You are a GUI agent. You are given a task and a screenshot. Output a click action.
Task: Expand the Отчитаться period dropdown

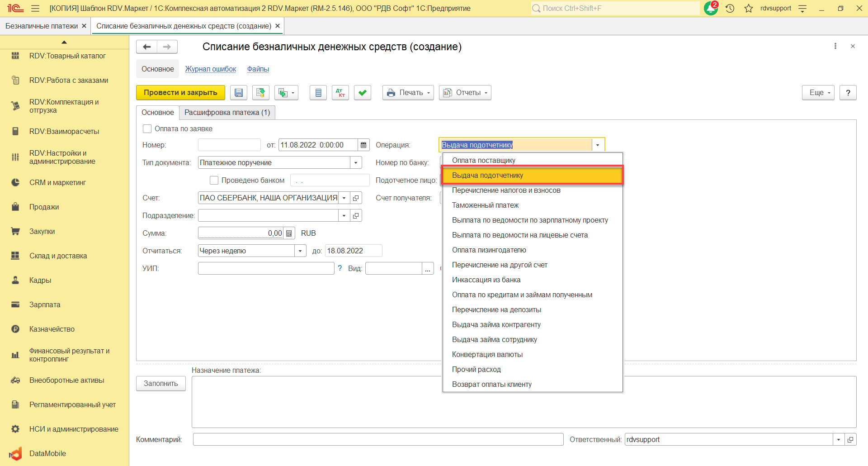pyautogui.click(x=300, y=251)
